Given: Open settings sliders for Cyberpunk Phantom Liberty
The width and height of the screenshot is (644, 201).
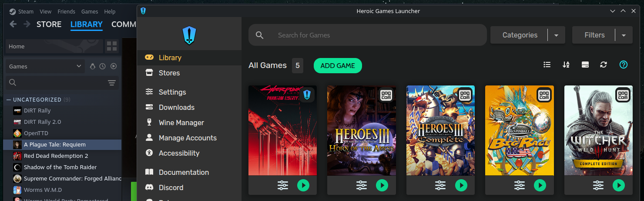Looking at the screenshot, I should coord(283,185).
